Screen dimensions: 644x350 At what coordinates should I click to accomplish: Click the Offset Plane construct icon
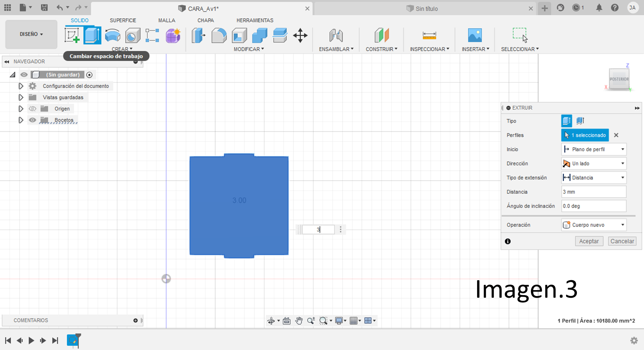pos(382,35)
